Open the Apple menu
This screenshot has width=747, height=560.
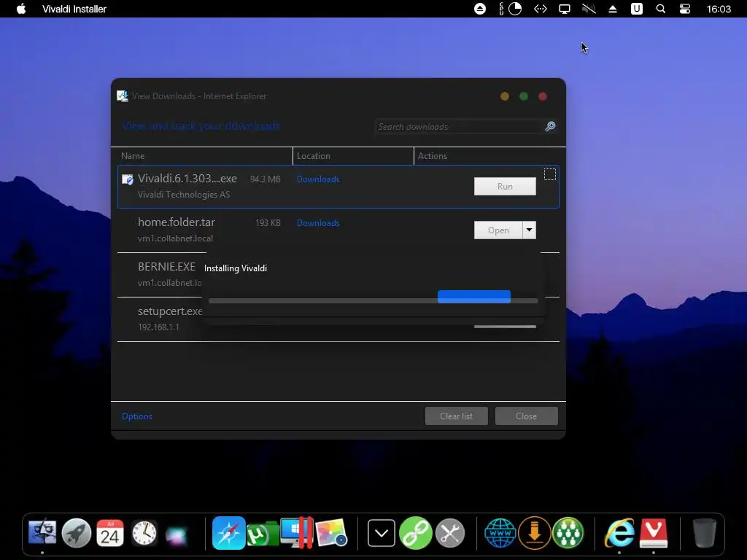tap(21, 9)
